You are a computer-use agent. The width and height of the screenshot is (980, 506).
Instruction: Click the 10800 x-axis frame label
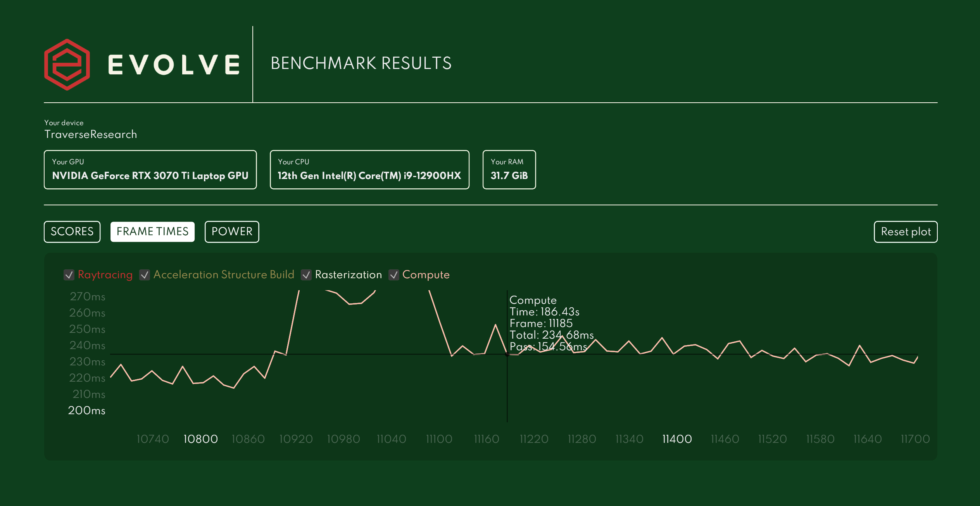point(200,439)
